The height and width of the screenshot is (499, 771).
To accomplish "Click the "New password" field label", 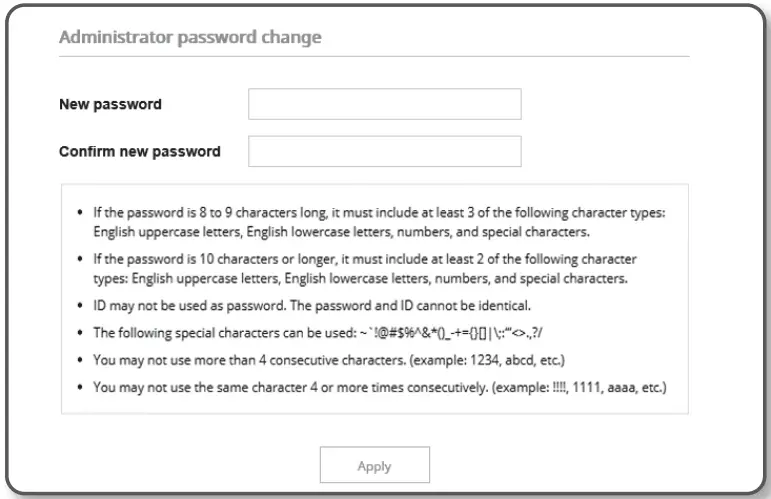I will (110, 104).
